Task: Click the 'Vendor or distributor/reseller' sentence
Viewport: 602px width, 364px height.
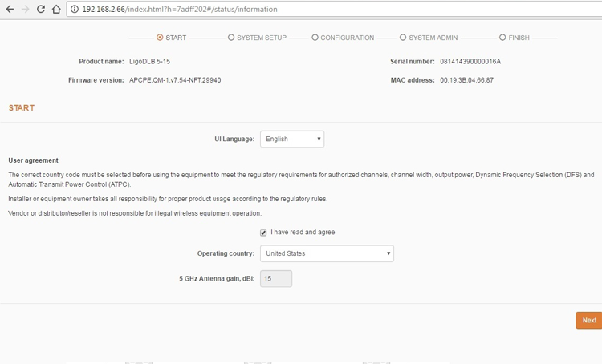Action: click(135, 213)
